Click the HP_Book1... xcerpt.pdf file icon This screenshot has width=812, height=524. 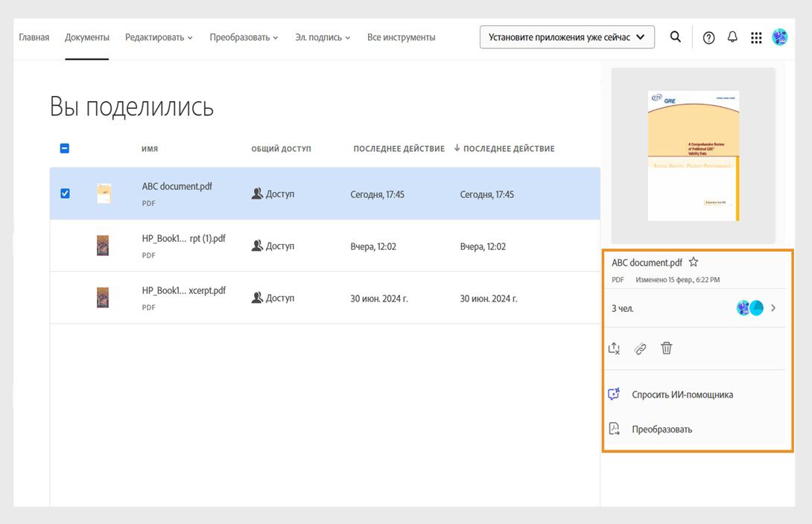[x=103, y=298]
